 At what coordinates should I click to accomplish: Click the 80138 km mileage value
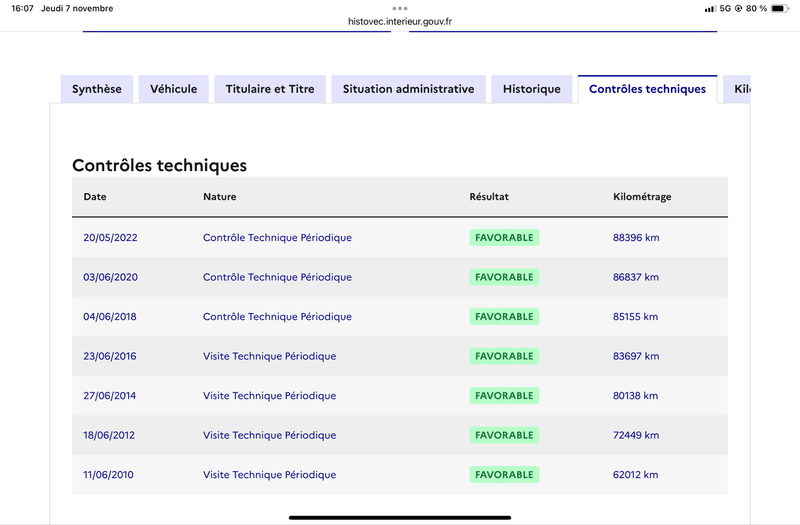click(x=635, y=396)
